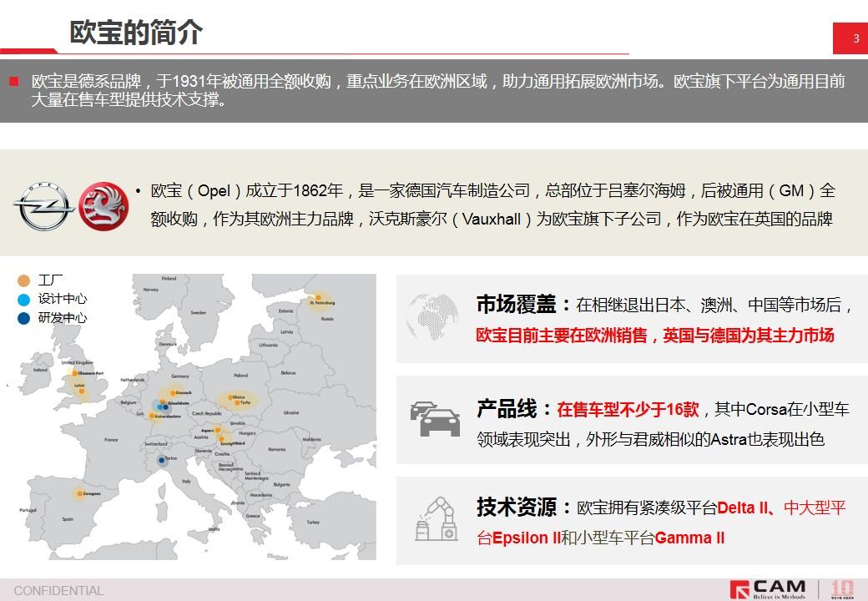Screen dimensions: 868x601
Task: Click the robot arm icon beside 技术资源
Action: click(437, 518)
